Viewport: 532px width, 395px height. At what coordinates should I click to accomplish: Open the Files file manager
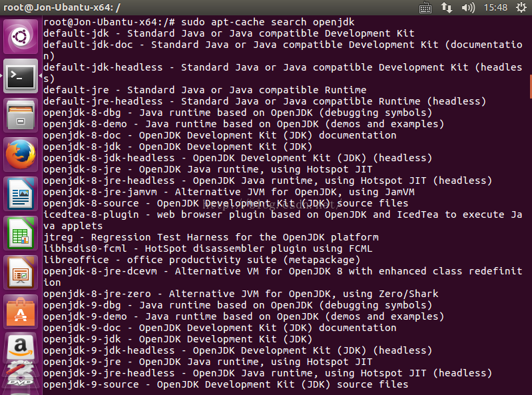click(x=21, y=116)
